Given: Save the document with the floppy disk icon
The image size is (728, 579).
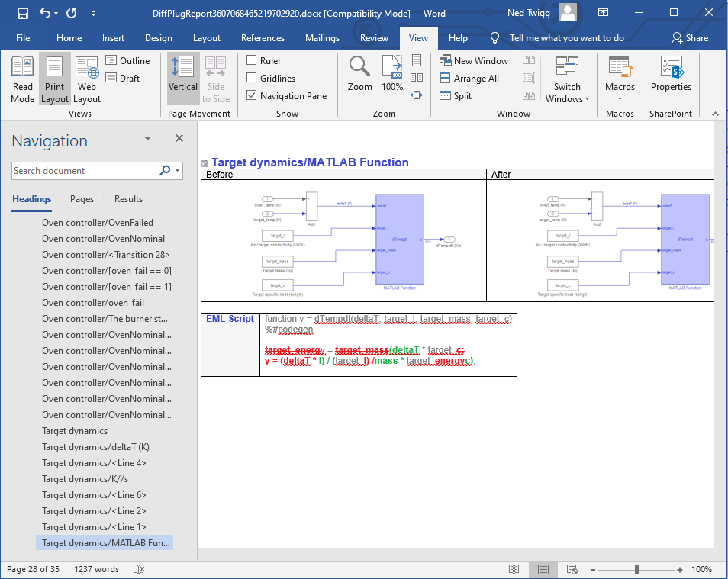Looking at the screenshot, I should [x=22, y=14].
